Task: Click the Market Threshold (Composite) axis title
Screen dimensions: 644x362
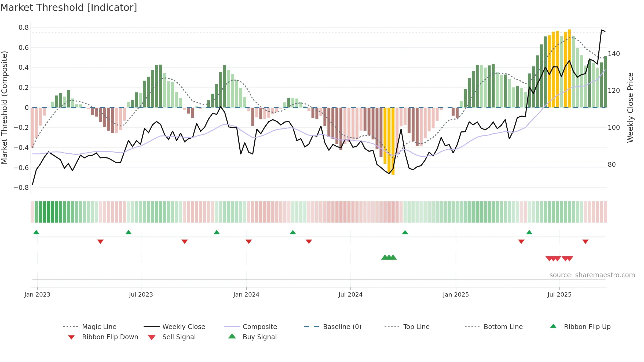Action: [x=4, y=108]
